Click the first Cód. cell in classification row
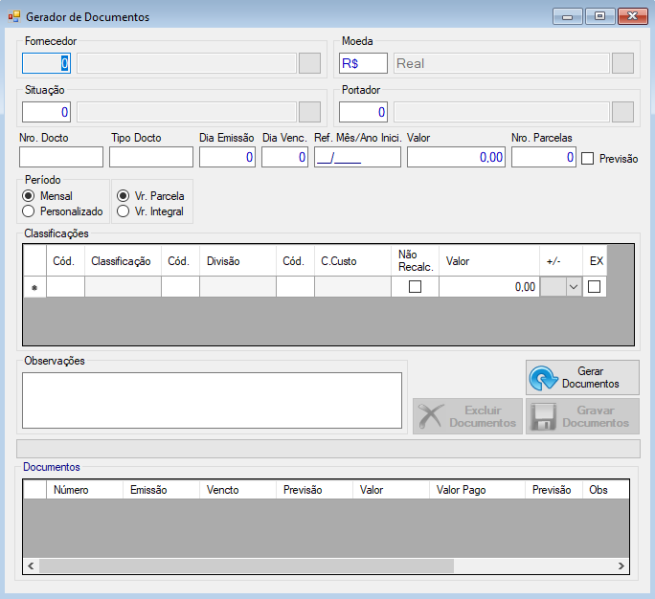 pos(66,287)
